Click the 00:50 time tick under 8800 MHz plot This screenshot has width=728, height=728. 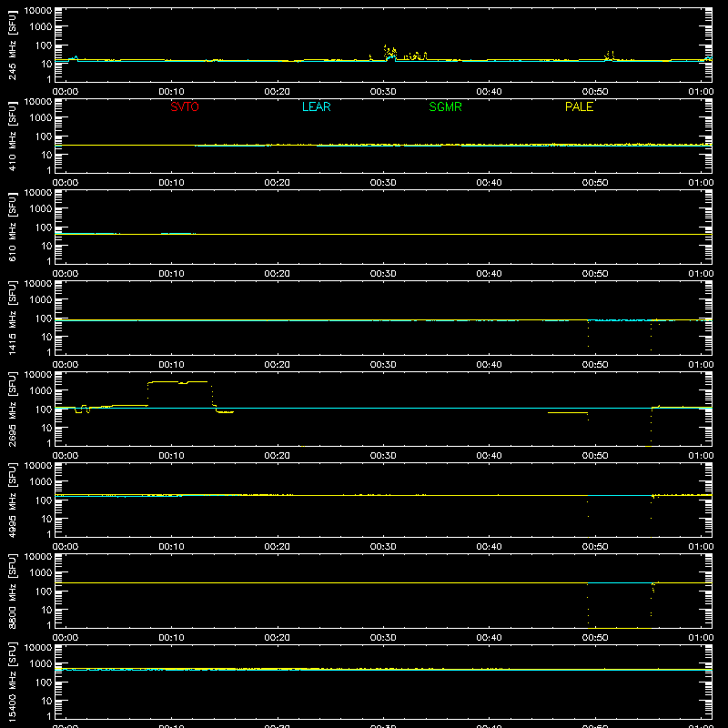[x=595, y=638]
